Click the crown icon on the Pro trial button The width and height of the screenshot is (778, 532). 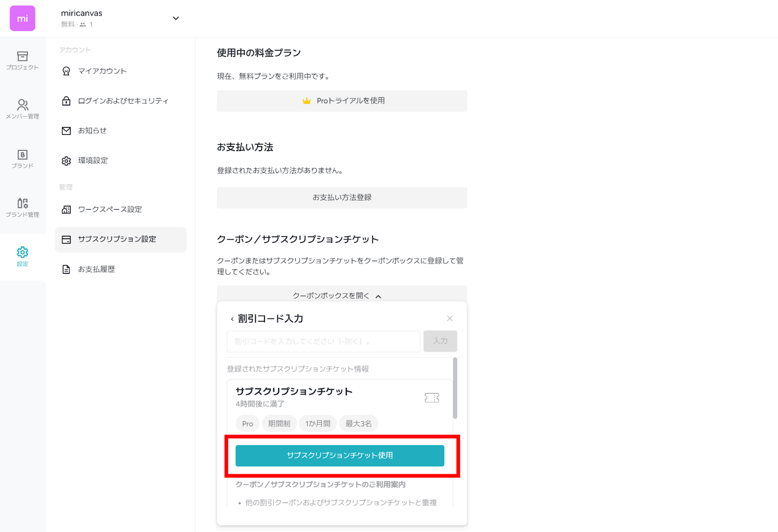[x=306, y=101]
